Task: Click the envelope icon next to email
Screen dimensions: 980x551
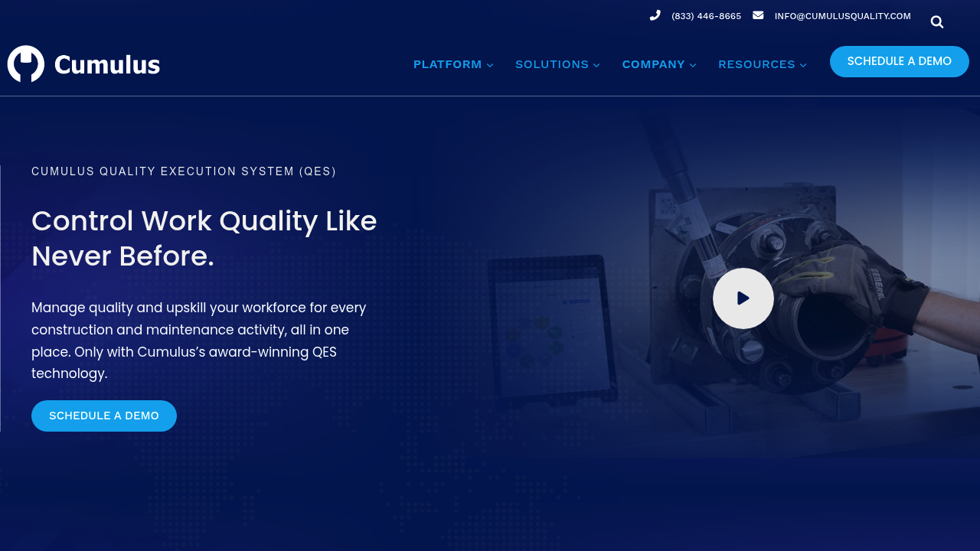Action: [x=756, y=14]
